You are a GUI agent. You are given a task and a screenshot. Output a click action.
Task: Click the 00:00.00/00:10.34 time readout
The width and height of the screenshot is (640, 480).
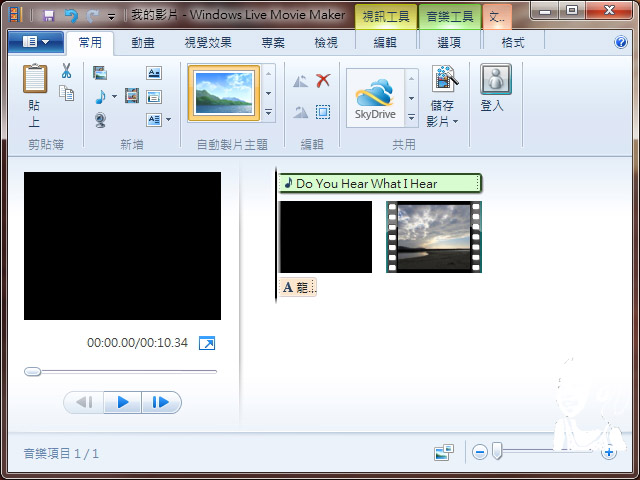pos(137,342)
